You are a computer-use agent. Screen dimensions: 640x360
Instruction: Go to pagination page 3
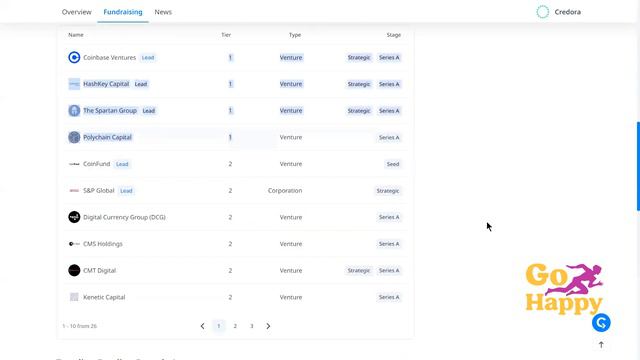[251, 326]
